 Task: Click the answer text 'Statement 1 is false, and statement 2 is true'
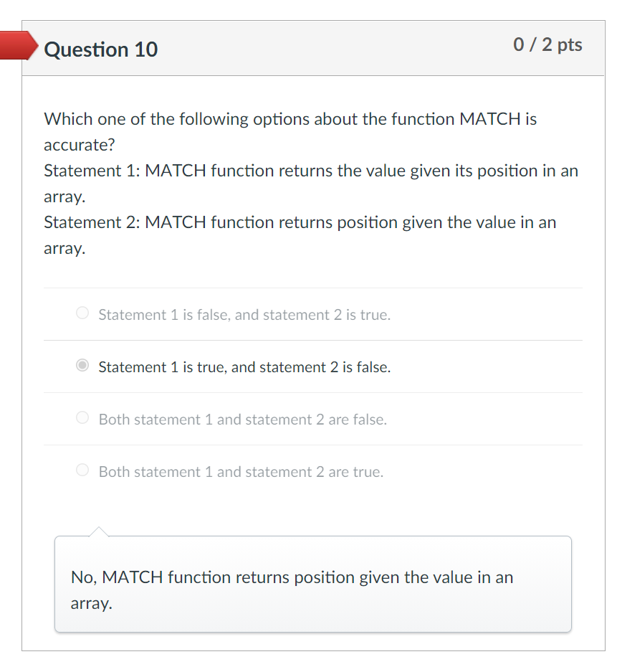click(x=244, y=314)
